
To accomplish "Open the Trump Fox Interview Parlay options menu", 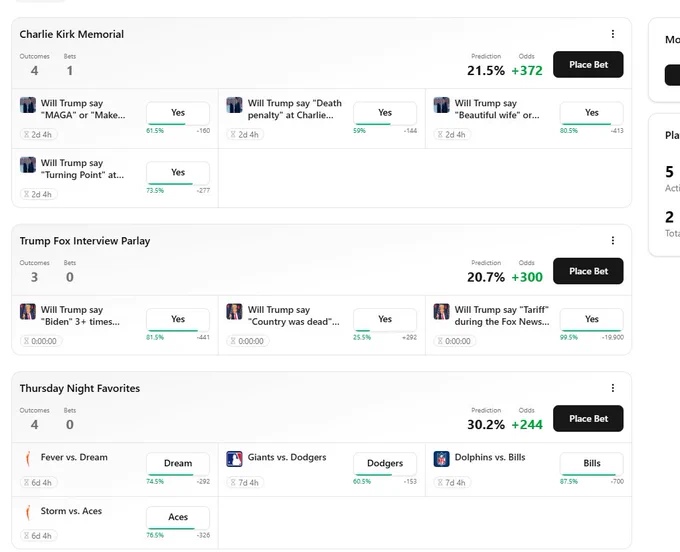I will (612, 241).
